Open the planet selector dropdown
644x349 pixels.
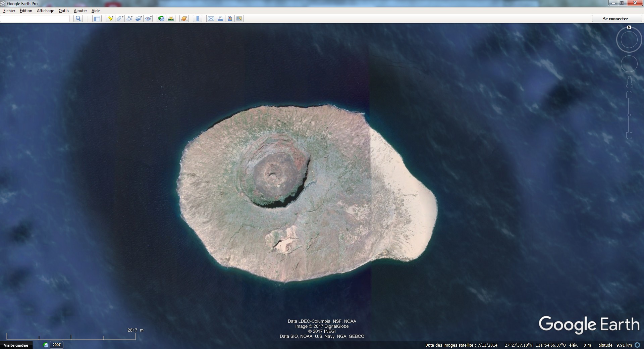[184, 18]
